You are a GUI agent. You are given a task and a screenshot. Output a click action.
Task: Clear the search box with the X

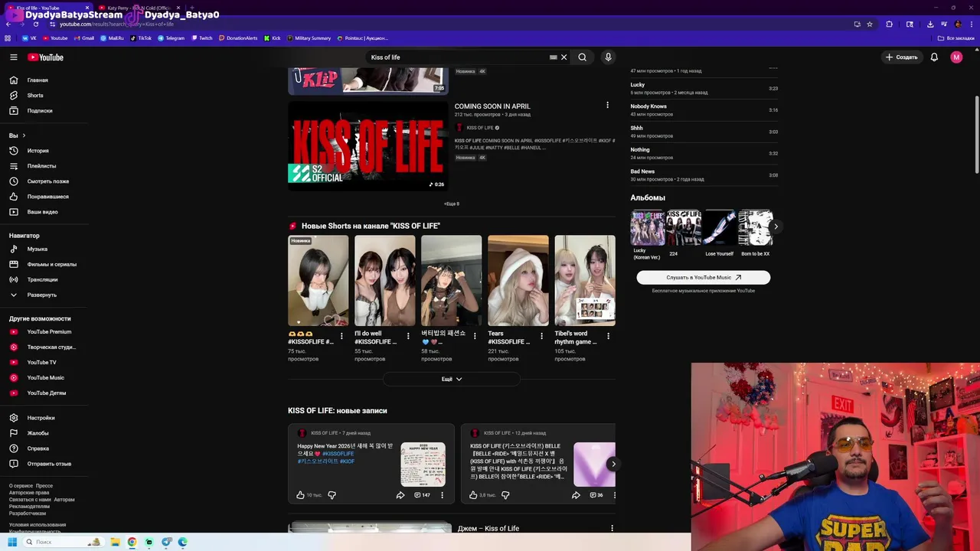pyautogui.click(x=563, y=57)
